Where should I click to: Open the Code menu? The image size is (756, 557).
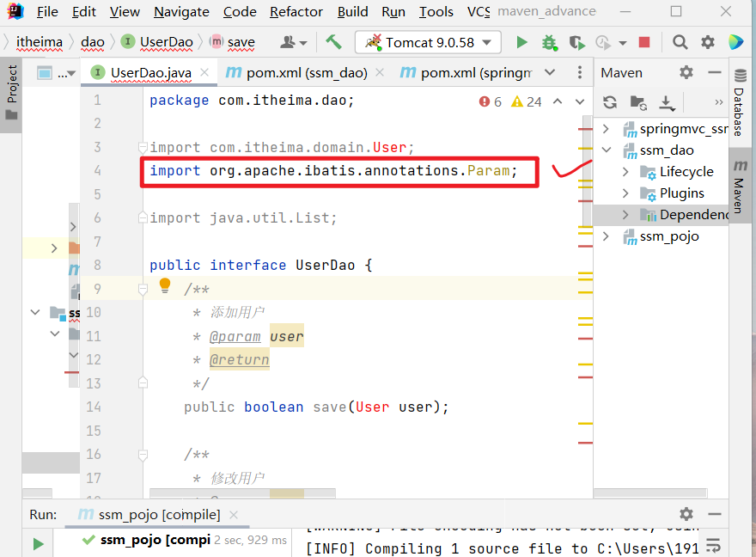(x=240, y=11)
